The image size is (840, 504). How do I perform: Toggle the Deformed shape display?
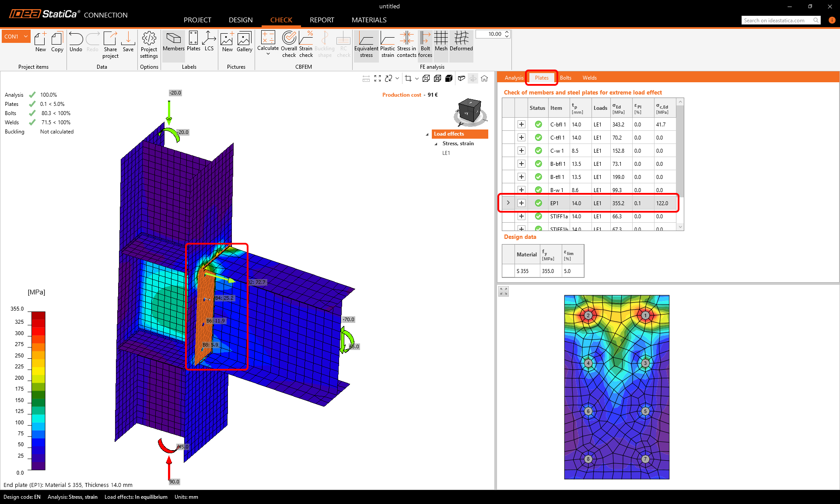(461, 44)
